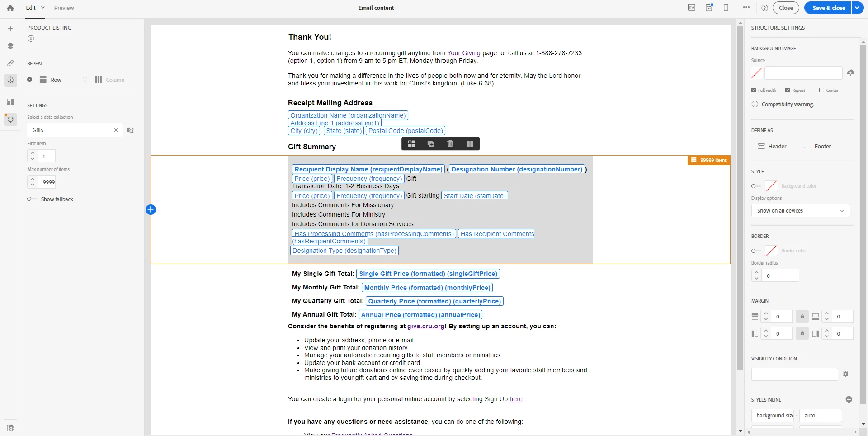This screenshot has height=436, width=868.
Task: Increase top margin stepper
Action: tap(766, 313)
